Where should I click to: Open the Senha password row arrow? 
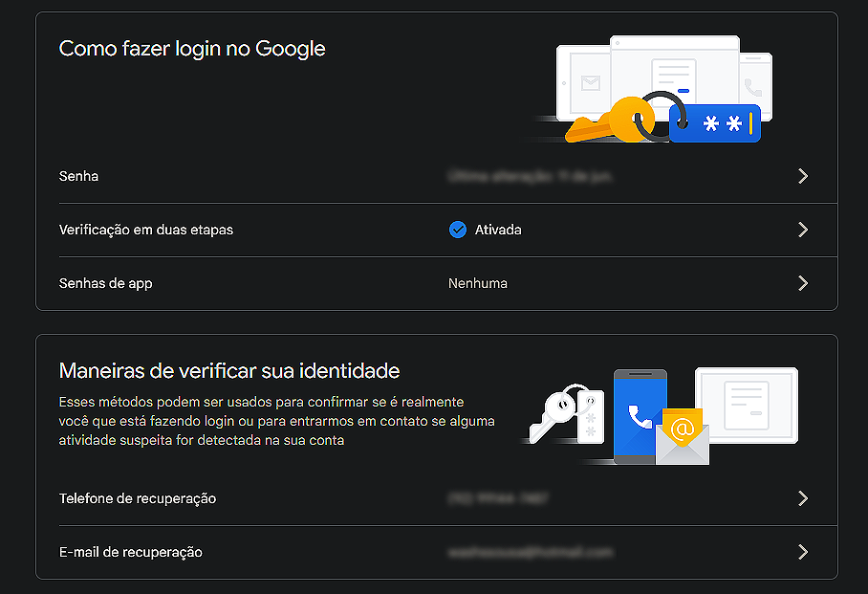click(x=803, y=176)
